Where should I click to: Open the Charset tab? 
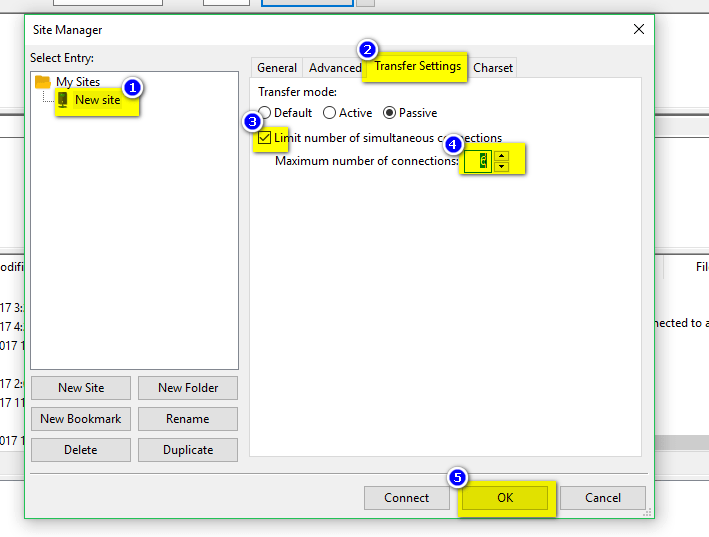pos(493,68)
